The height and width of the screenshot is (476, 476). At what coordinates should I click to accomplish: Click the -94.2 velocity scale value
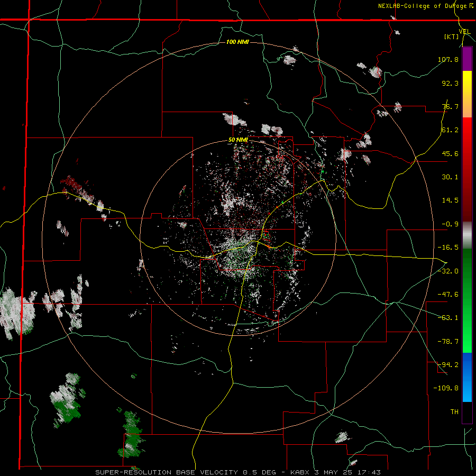448,365
